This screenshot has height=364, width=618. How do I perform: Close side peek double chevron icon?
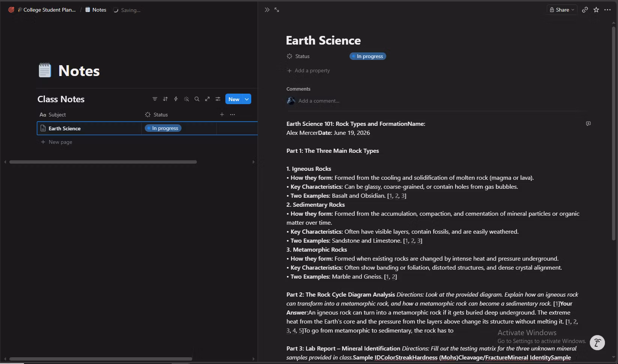(267, 10)
